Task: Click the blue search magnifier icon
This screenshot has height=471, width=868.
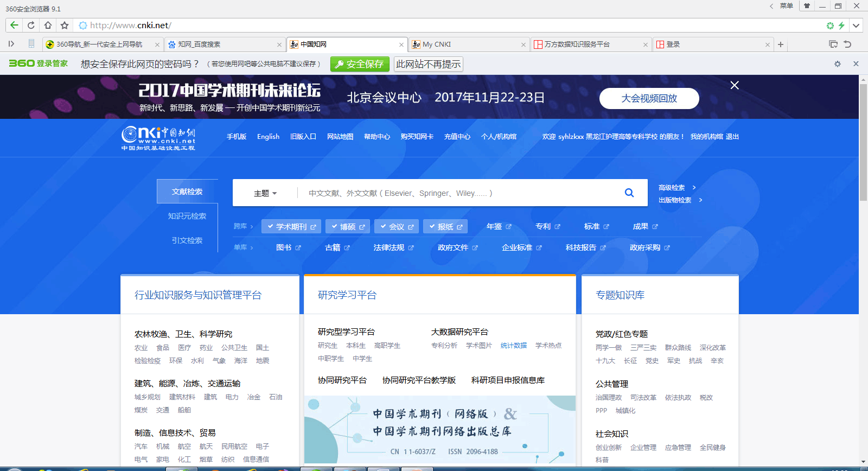Action: point(629,193)
